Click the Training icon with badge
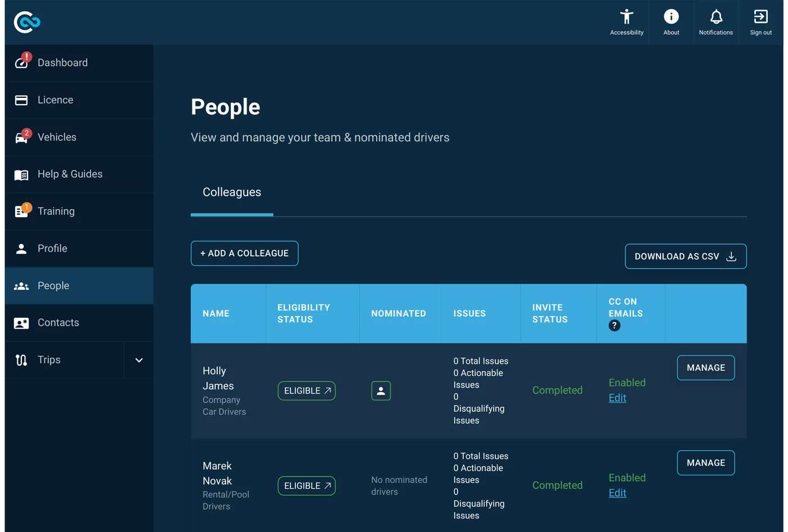Screen dimensions: 788x532 (x=22, y=211)
